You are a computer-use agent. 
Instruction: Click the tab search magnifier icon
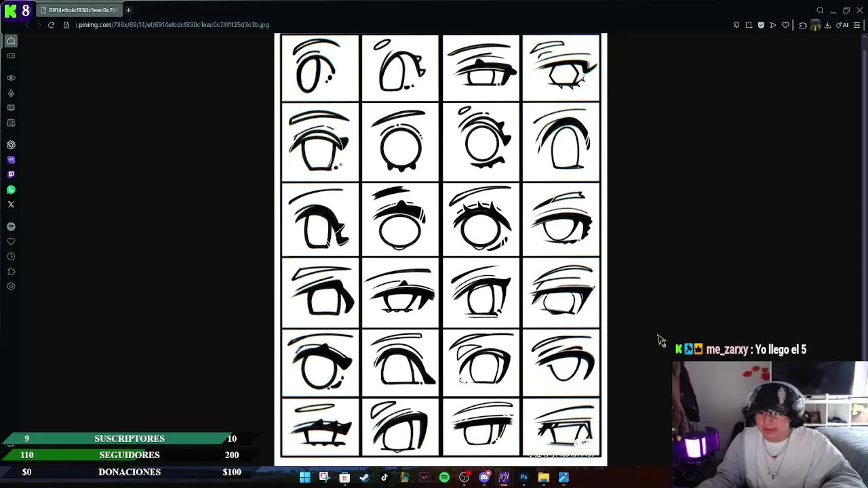(820, 10)
